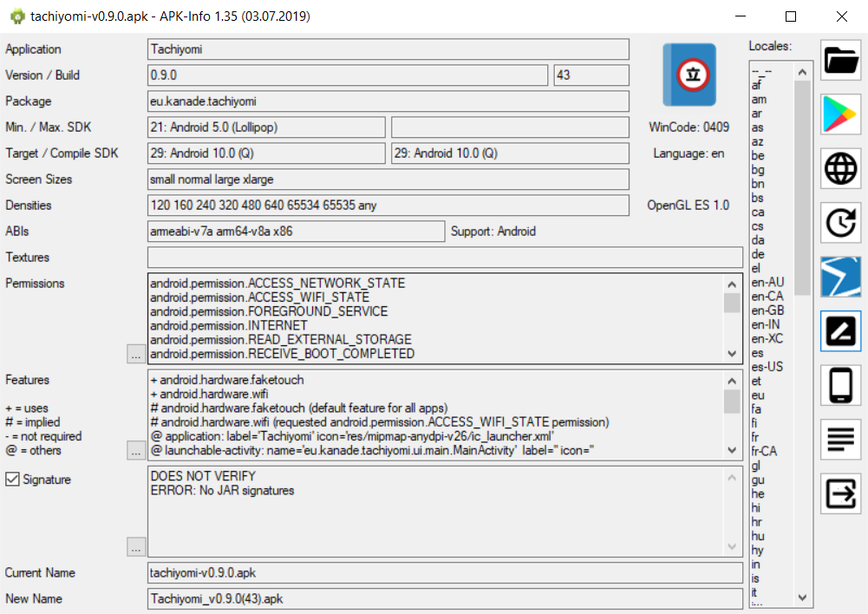This screenshot has width=868, height=614.
Task: Click the Screen Sizes field
Action: [x=388, y=180]
